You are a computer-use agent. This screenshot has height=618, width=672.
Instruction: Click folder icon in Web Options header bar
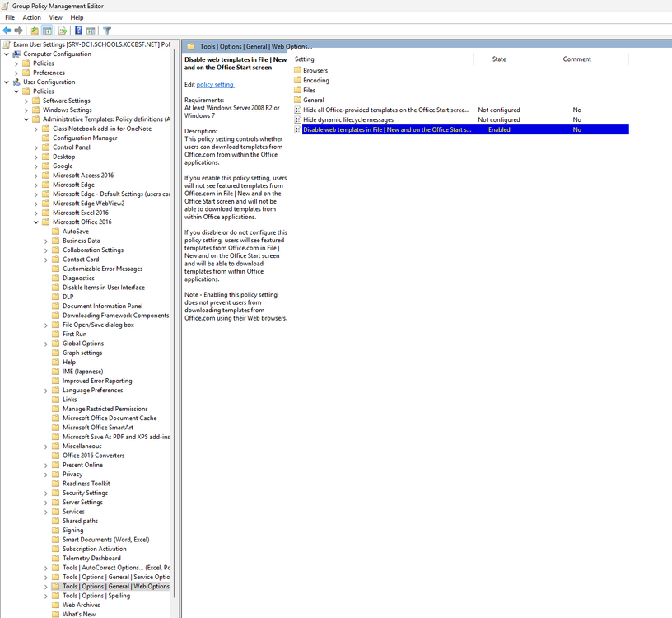[191, 46]
